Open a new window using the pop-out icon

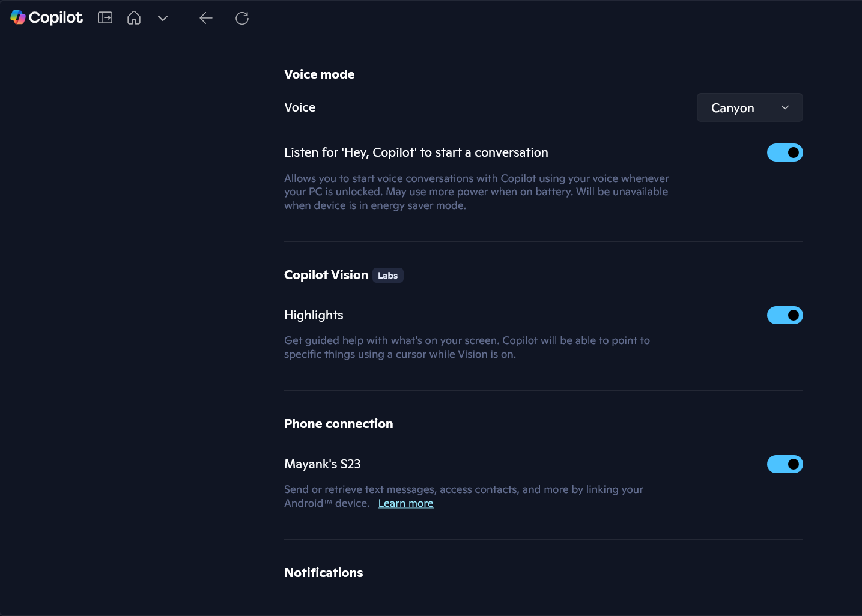[105, 17]
